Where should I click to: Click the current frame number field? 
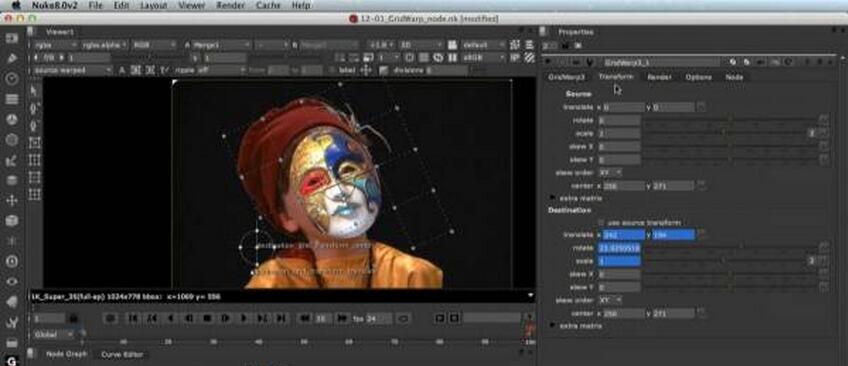point(49,319)
